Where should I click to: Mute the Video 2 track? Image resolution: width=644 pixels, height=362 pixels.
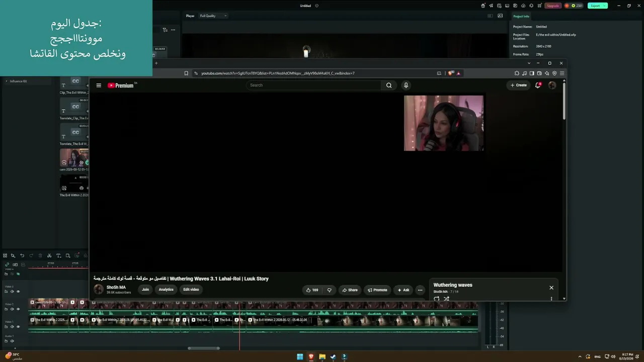point(12,309)
